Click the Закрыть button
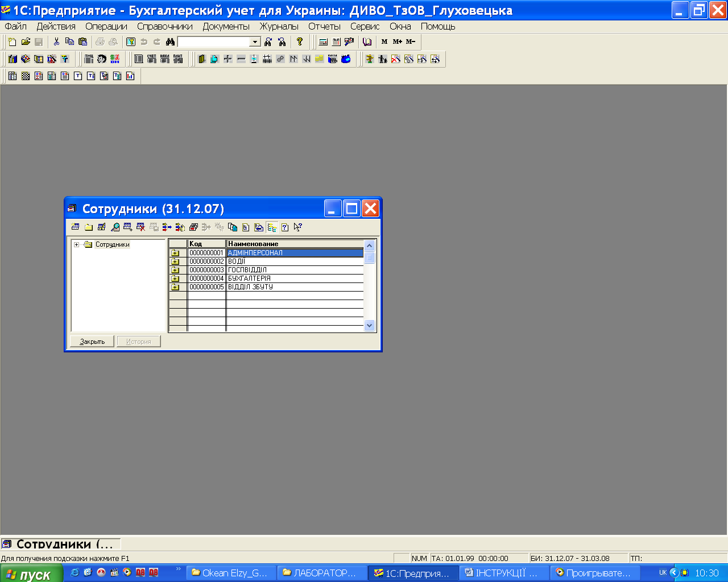The image size is (728, 582). [x=92, y=342]
